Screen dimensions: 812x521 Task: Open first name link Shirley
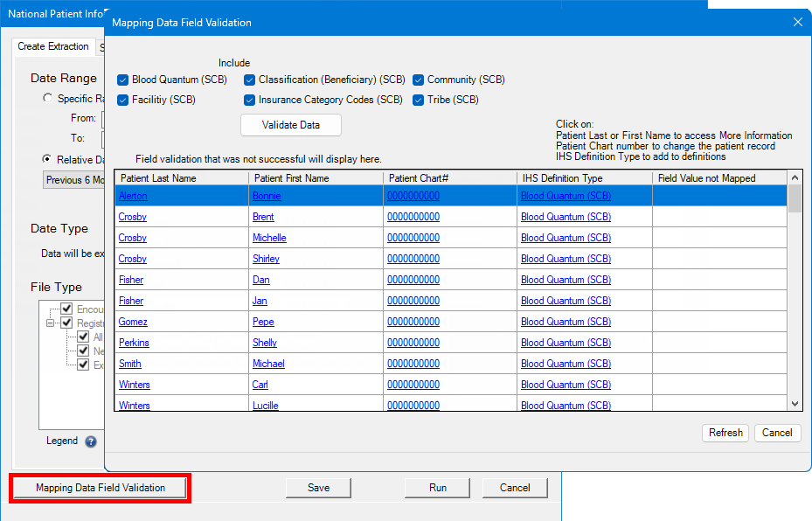(267, 259)
